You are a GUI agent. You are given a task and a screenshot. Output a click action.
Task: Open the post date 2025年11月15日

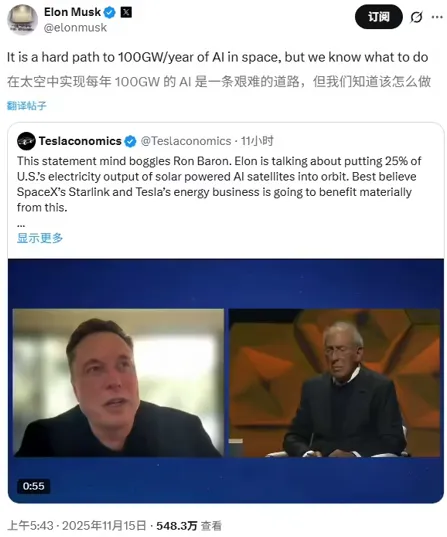click(104, 526)
